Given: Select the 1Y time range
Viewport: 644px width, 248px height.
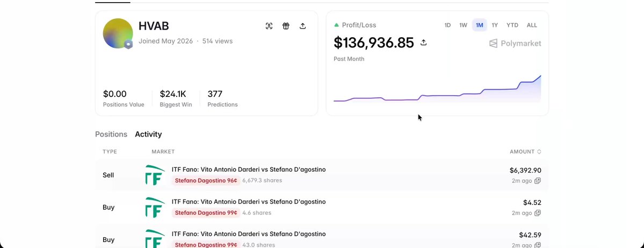Looking at the screenshot, I should pyautogui.click(x=495, y=25).
